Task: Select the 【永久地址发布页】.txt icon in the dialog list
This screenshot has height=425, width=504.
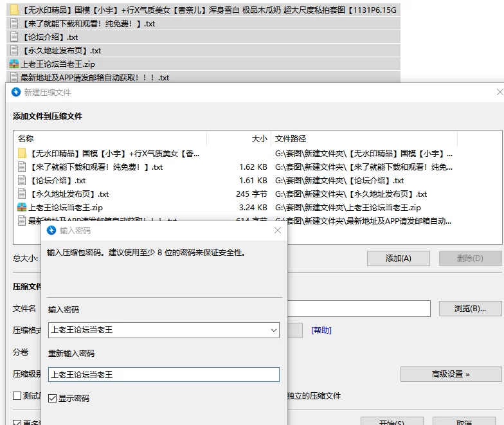Action: [x=22, y=194]
